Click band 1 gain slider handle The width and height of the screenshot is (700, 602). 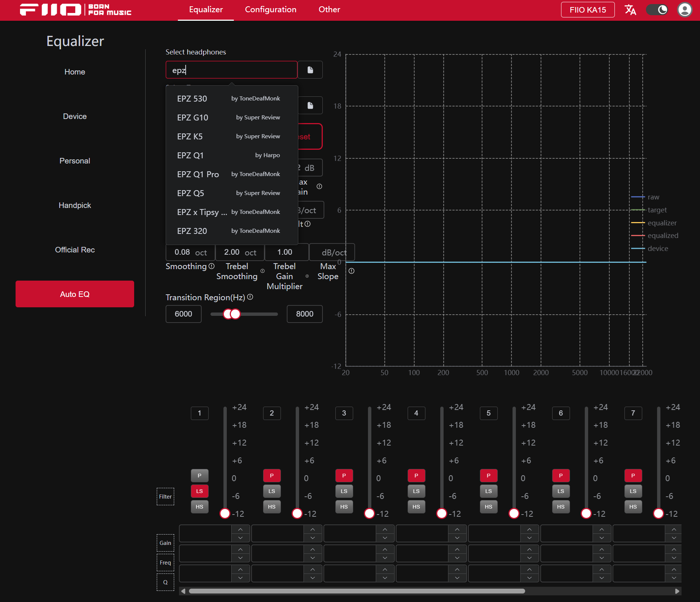[225, 513]
